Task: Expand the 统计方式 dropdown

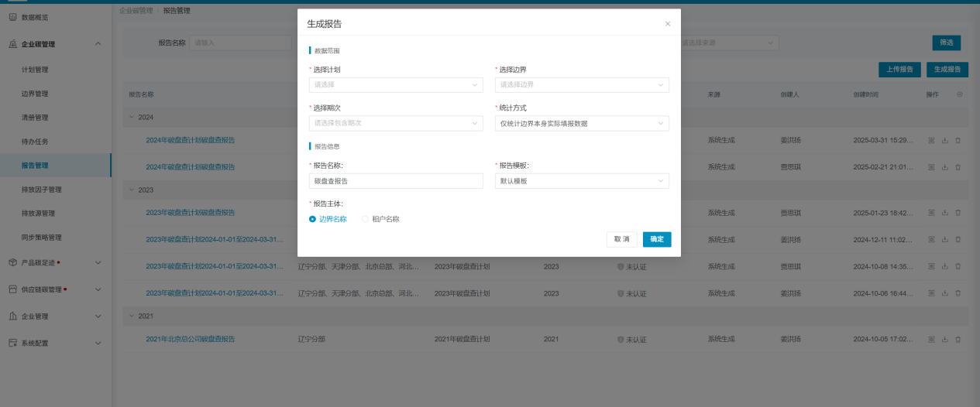Action: [581, 123]
